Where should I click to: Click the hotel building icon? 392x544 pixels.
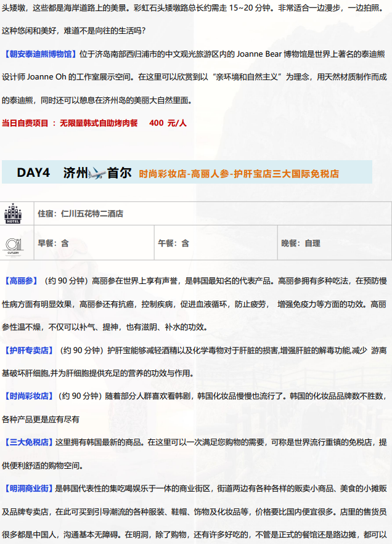pyautogui.click(x=12, y=213)
